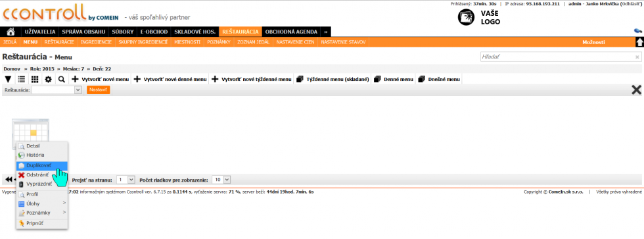Click the up arrow icon beside Možnosti
644x239 pixels.
pyautogui.click(x=639, y=42)
